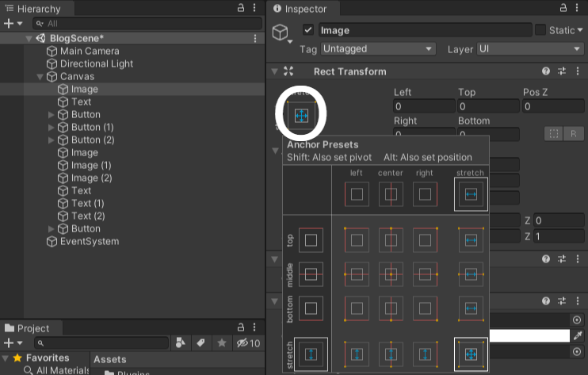Select Image (2) in Hierarchy

[85, 178]
